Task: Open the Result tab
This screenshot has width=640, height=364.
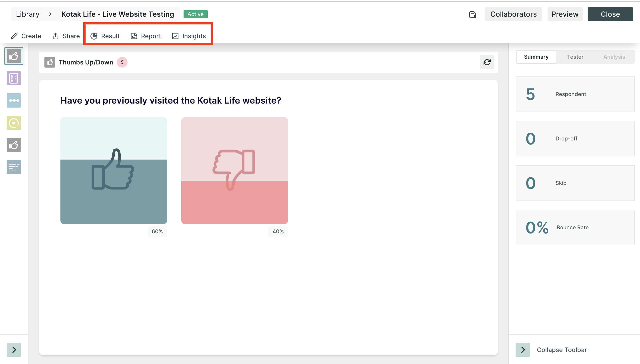Action: pos(105,36)
